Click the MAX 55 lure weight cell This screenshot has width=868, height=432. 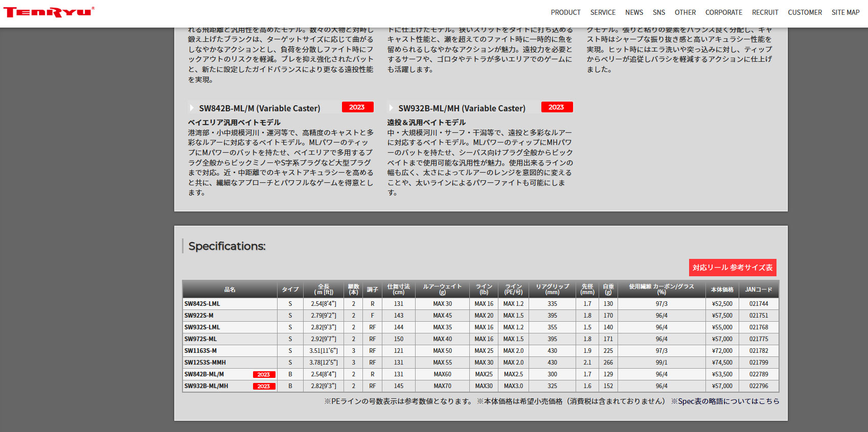[x=442, y=362]
